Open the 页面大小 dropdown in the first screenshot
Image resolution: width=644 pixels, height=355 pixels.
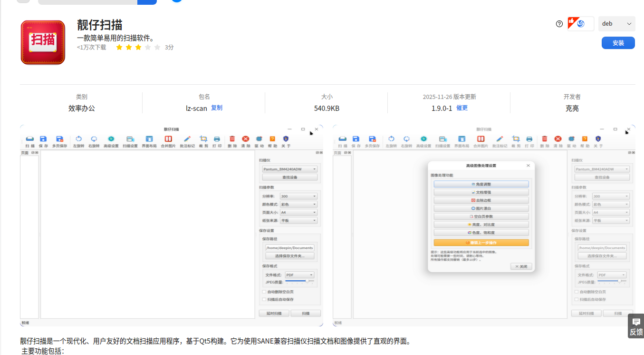click(298, 212)
